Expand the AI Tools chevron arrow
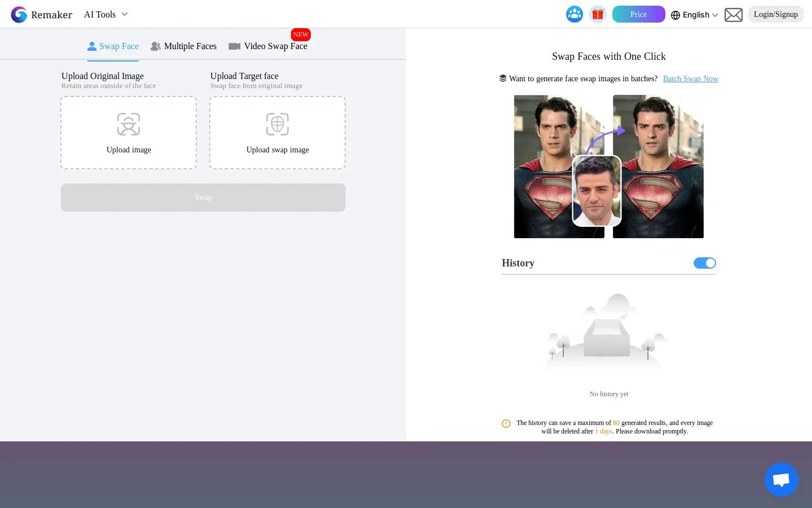The image size is (812, 508). [125, 15]
